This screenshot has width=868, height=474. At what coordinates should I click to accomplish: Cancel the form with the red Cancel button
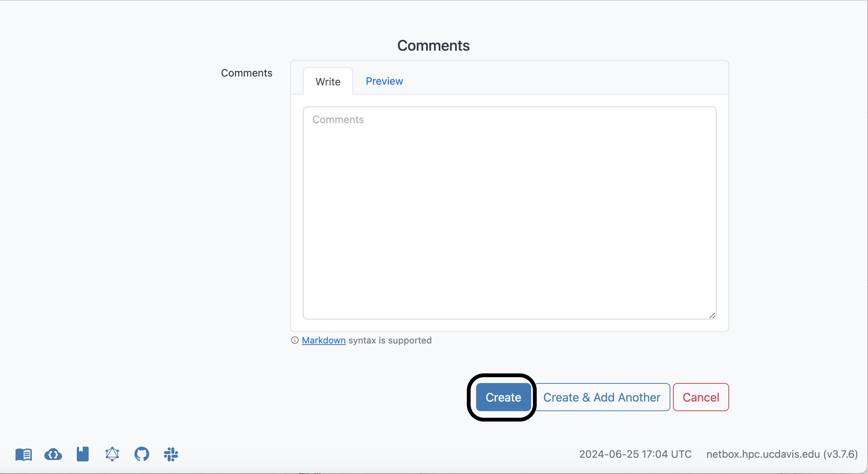pos(701,397)
